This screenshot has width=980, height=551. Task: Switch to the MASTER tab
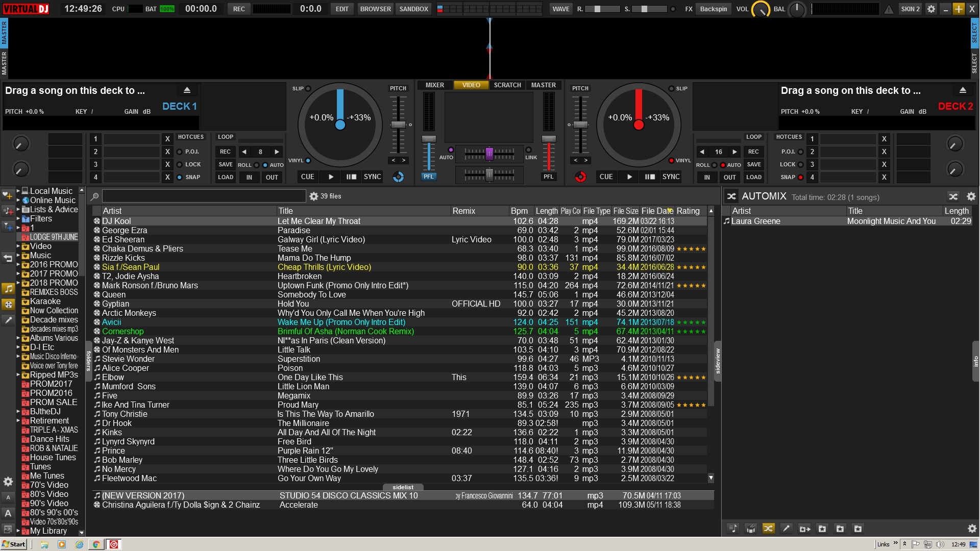pyautogui.click(x=543, y=85)
